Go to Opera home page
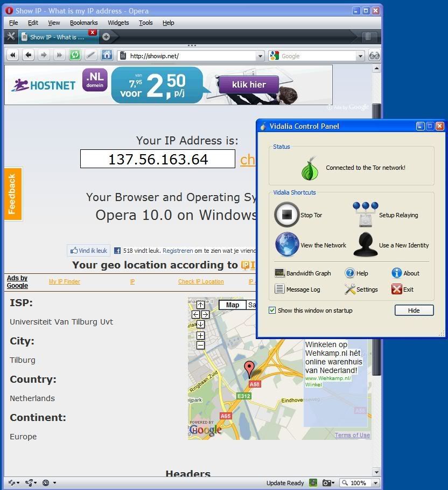This screenshot has height=490, width=448. coord(107,56)
